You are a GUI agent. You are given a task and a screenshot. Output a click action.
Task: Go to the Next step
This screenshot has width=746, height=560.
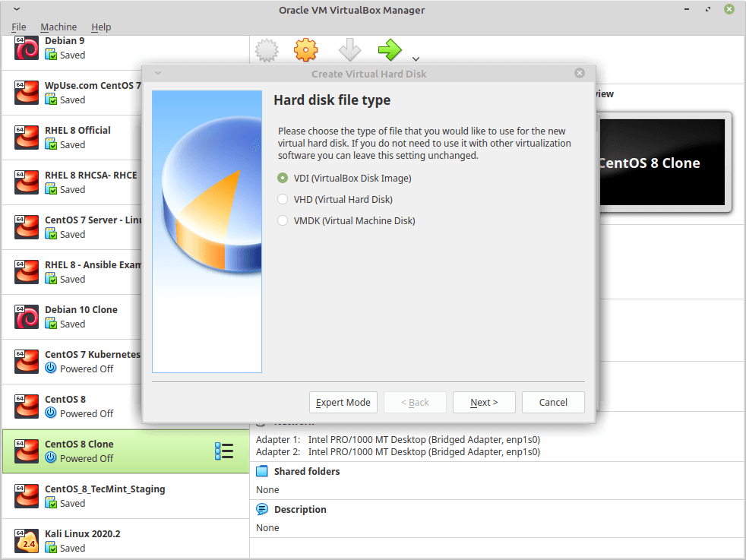pos(484,403)
